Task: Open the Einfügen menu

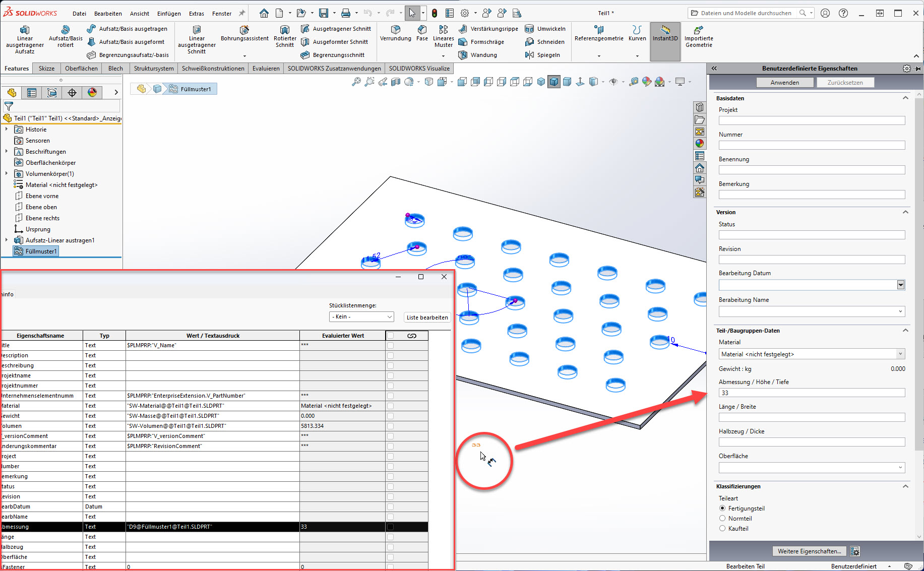Action: coord(169,14)
